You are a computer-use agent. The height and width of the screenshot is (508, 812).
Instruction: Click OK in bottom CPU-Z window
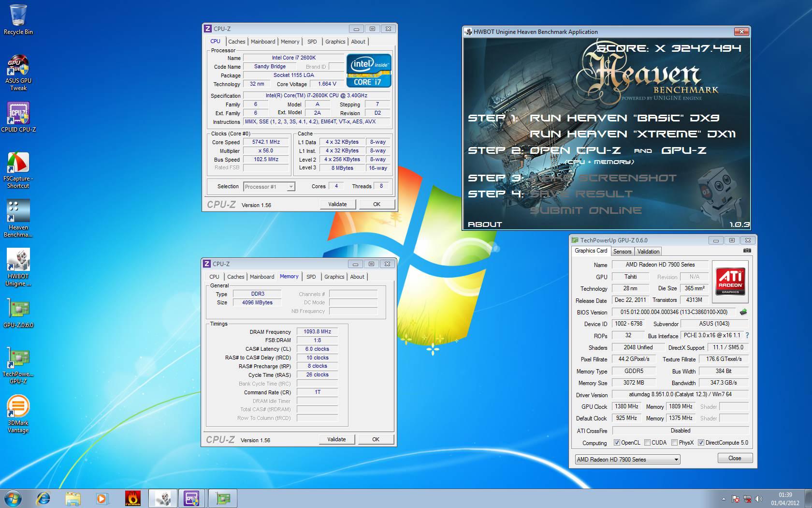376,439
